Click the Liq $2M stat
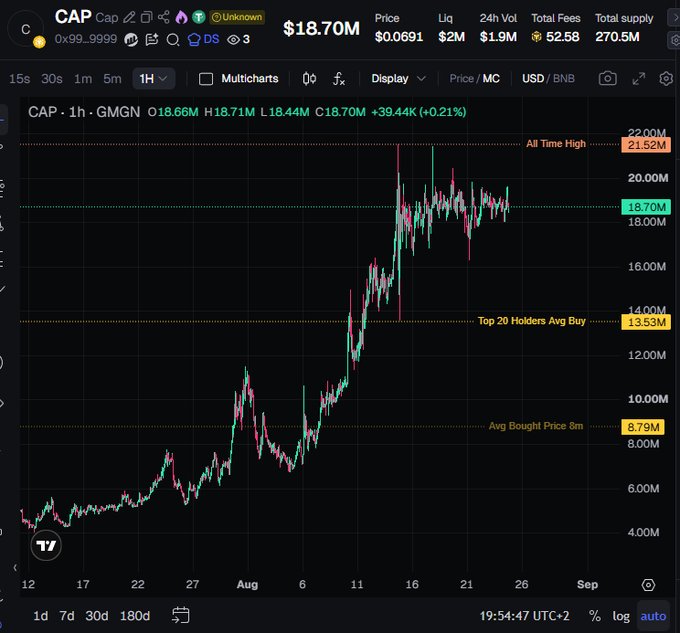The height and width of the screenshot is (633, 680). [x=451, y=28]
